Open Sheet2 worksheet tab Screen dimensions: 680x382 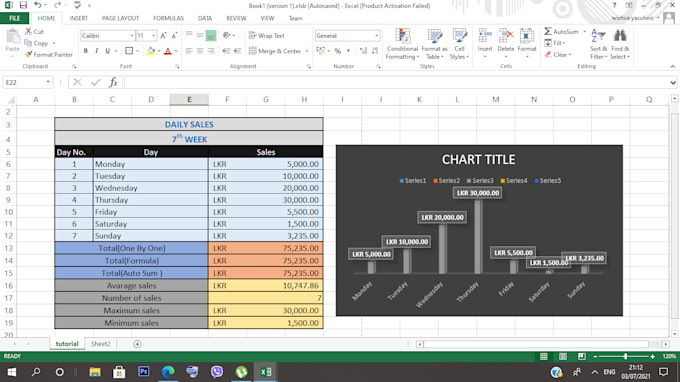tap(100, 344)
